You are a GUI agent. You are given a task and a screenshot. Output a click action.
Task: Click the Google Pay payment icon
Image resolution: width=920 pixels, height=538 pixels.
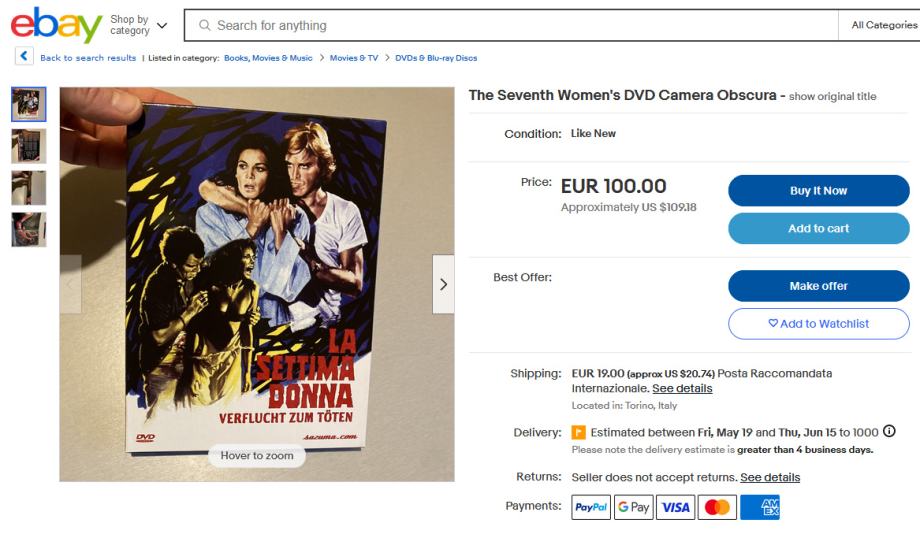click(633, 507)
